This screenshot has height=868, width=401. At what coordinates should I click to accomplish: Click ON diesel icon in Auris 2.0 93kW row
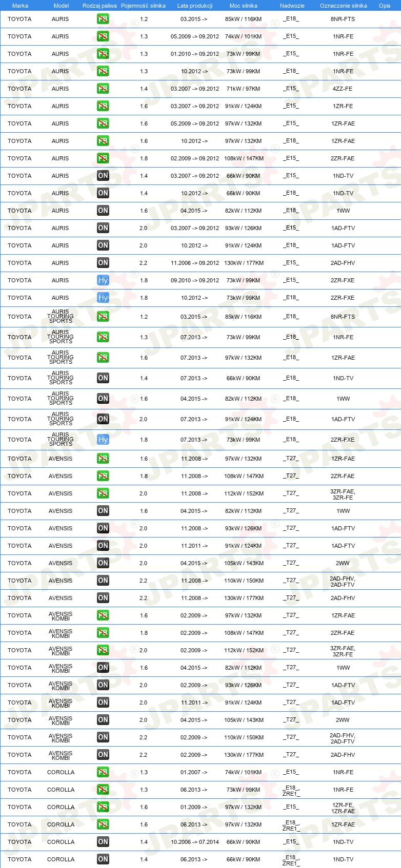[x=103, y=228]
